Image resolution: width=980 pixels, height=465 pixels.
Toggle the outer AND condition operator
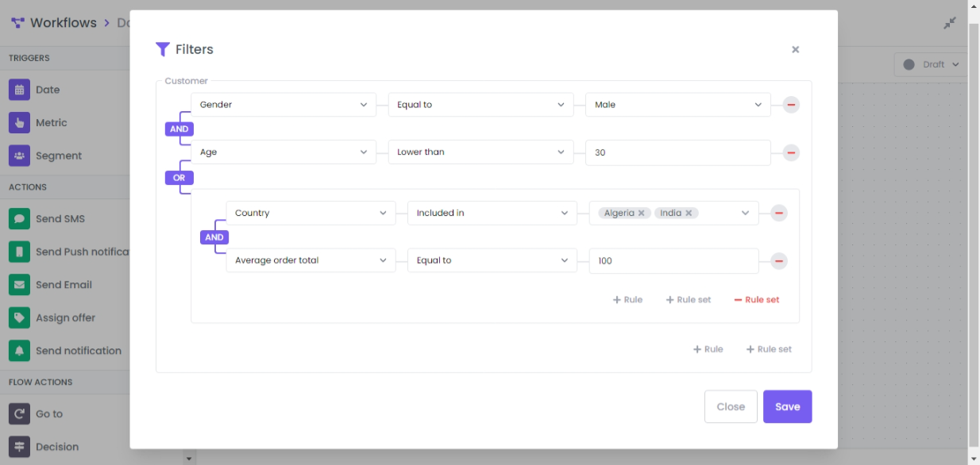click(x=179, y=129)
